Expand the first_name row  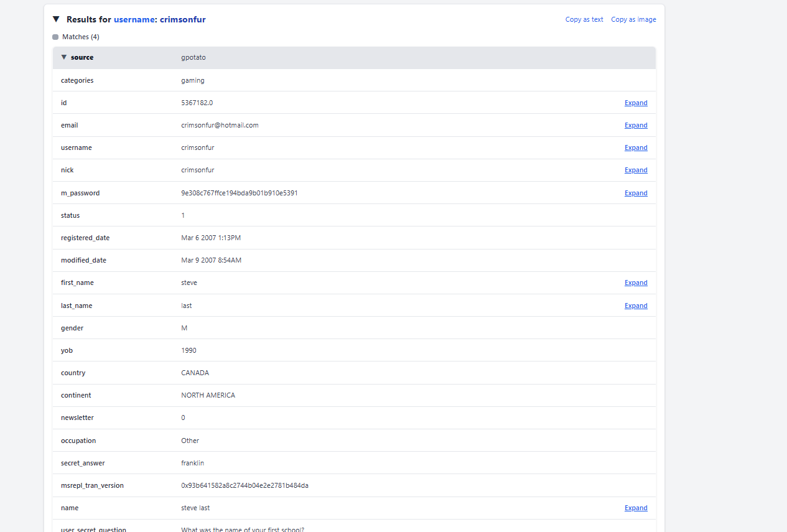pos(636,282)
